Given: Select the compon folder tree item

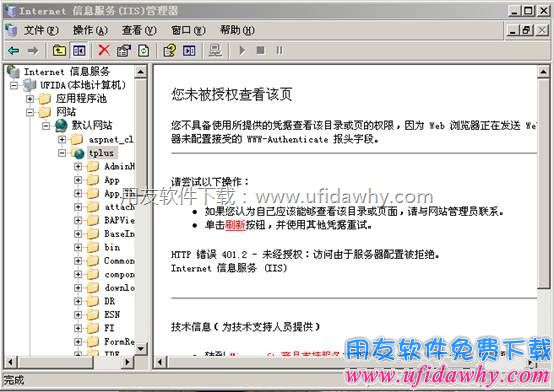Looking at the screenshot, I should (119, 274).
